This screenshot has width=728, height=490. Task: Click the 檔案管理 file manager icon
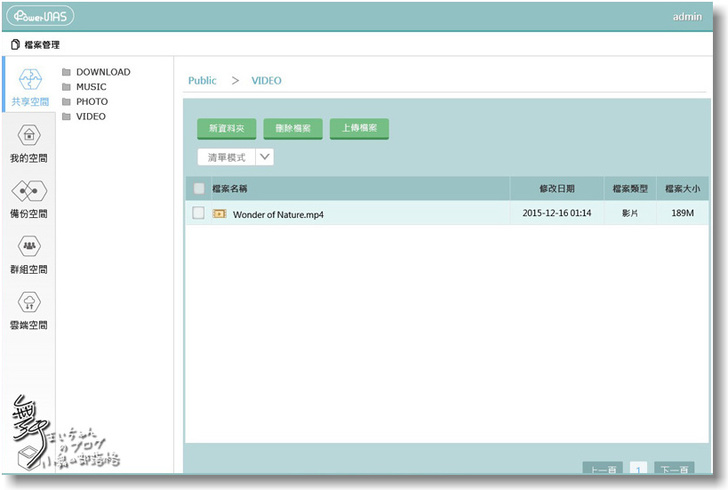click(14, 45)
